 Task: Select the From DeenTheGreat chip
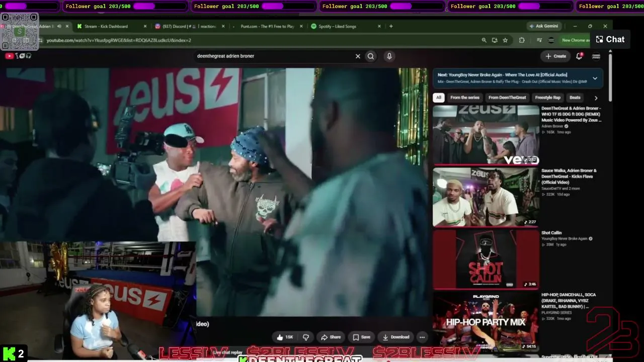coord(507,98)
